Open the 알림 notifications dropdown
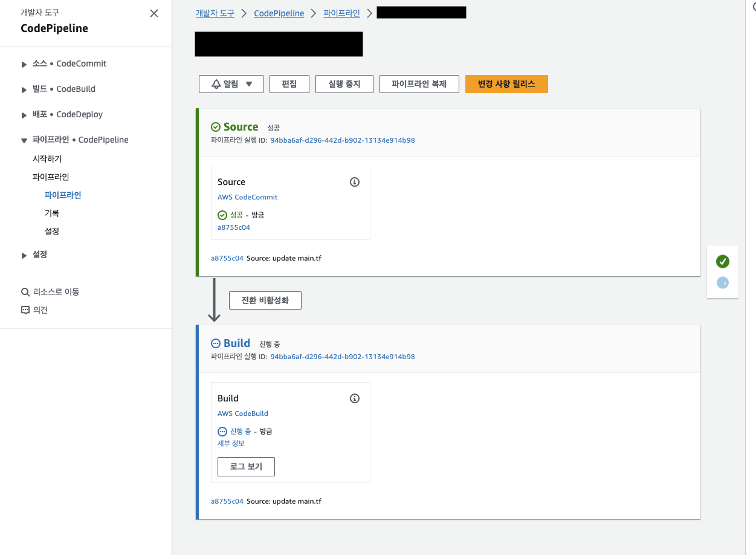The width and height of the screenshot is (756, 555). point(231,84)
